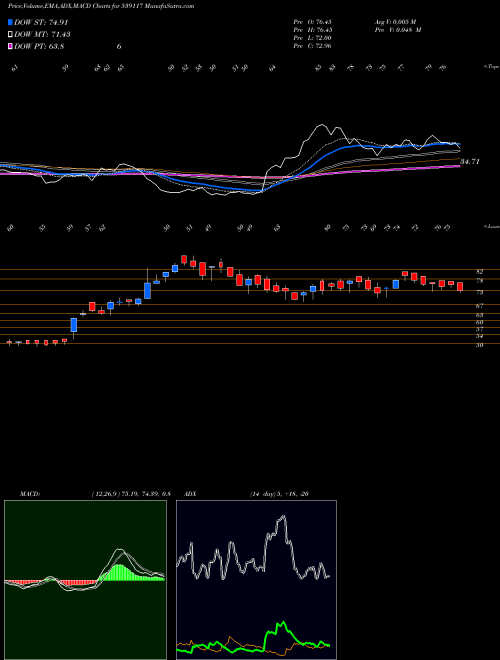This screenshot has height=660, width=500.
Task: Click the ADX parameters '(14 day) 5, +18, -20'
Action: [279, 494]
